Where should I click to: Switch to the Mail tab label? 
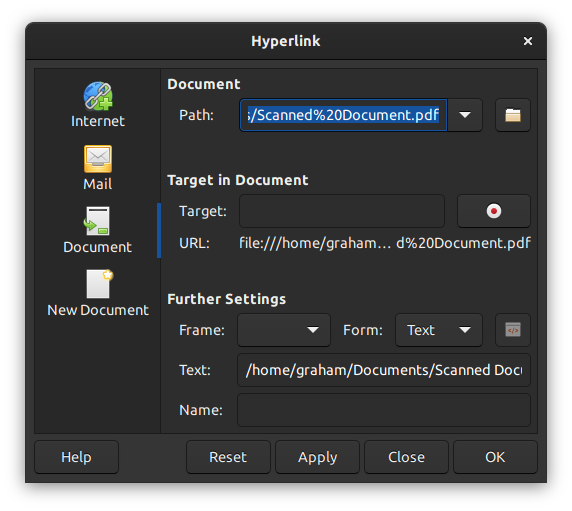[x=98, y=184]
